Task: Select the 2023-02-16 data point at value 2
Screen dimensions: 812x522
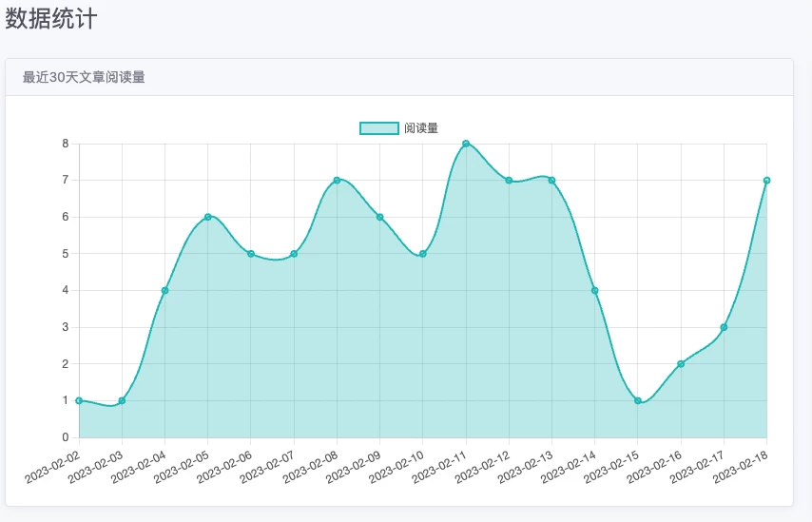Action: point(681,364)
